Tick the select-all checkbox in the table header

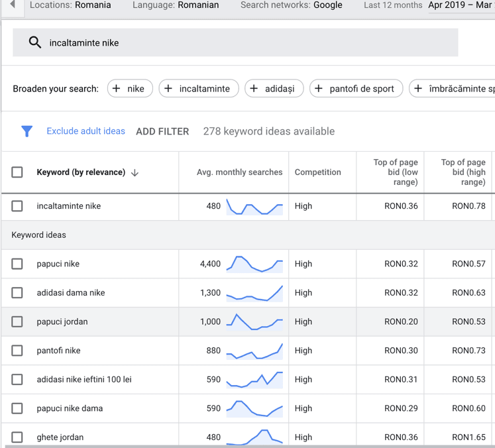point(17,172)
